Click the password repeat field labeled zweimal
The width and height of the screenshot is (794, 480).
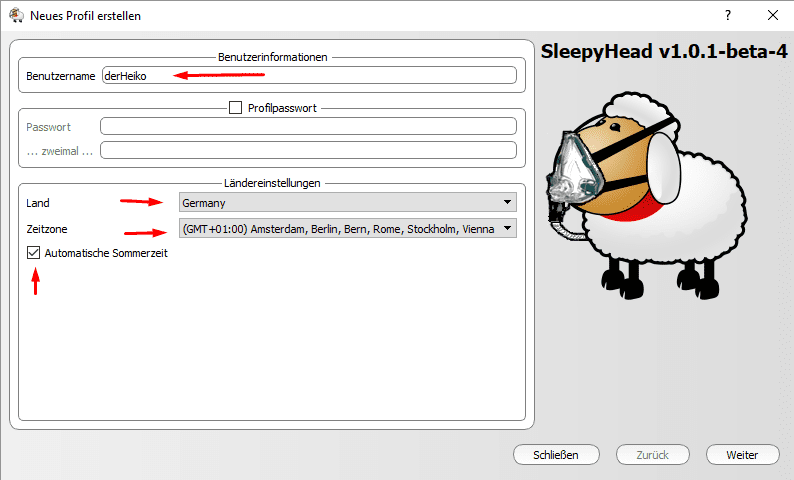[x=308, y=151]
